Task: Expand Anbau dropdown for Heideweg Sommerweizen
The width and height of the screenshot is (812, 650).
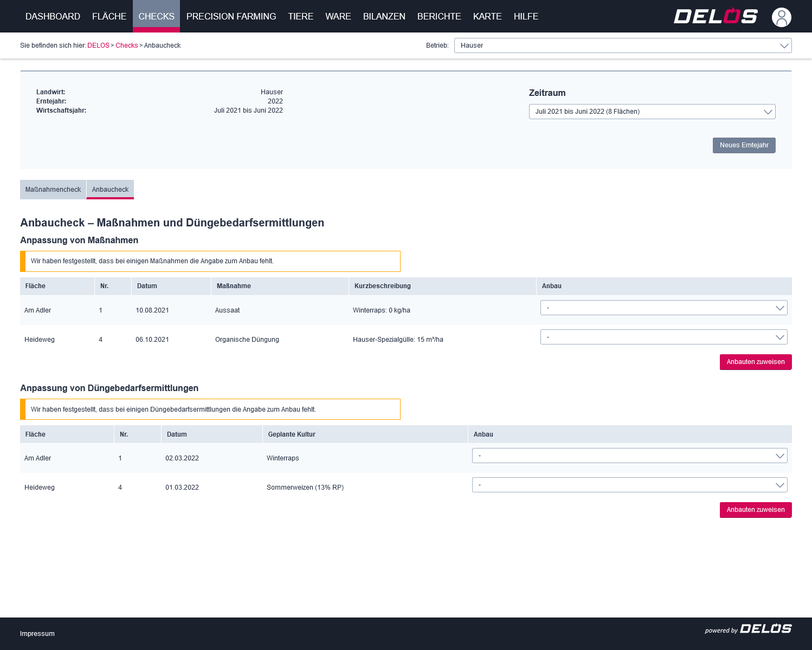Action: [x=629, y=485]
